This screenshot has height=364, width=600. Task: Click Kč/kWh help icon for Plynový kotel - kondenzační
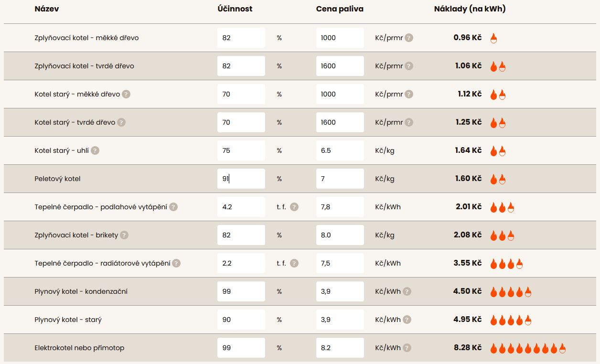pyautogui.click(x=407, y=291)
